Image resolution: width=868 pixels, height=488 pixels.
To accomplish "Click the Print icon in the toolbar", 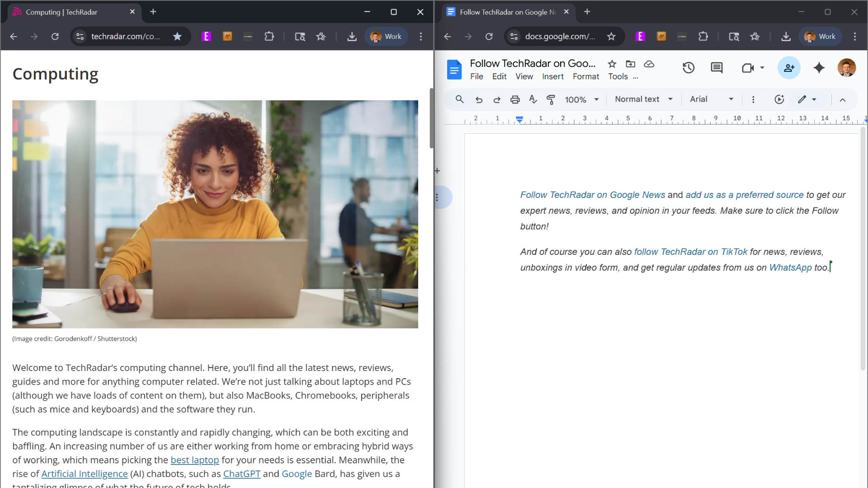I will click(515, 99).
